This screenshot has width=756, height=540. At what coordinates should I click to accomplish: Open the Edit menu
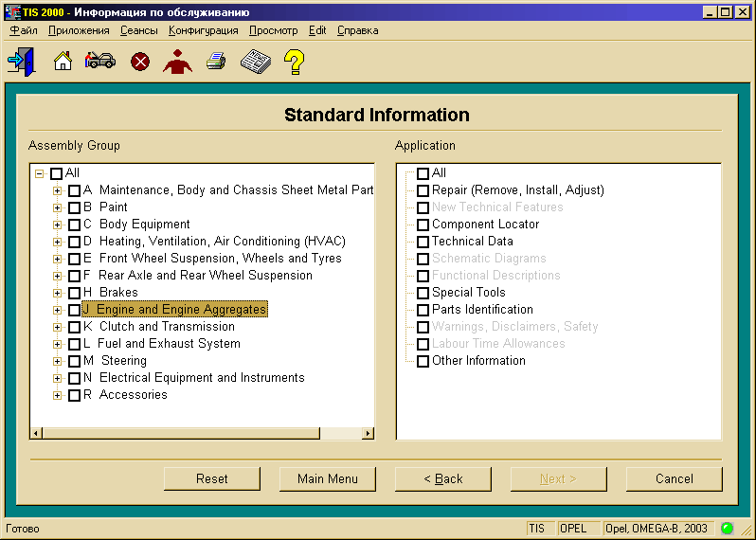coord(317,30)
